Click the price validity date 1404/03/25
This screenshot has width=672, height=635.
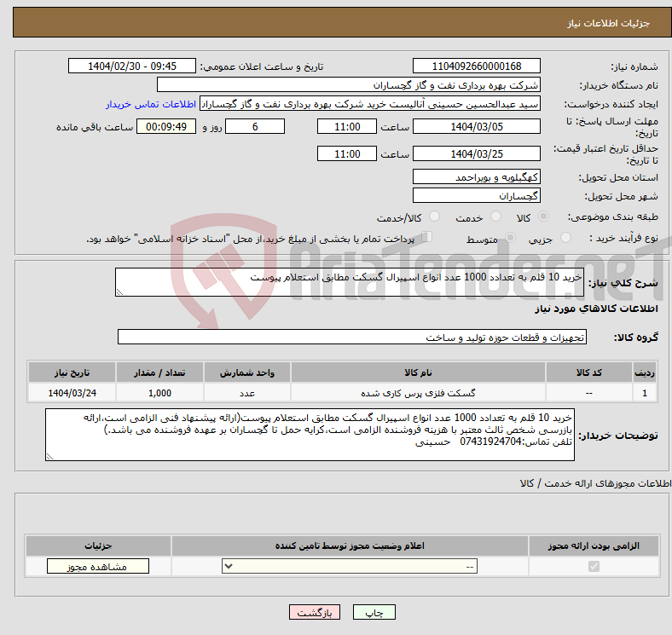(476, 153)
